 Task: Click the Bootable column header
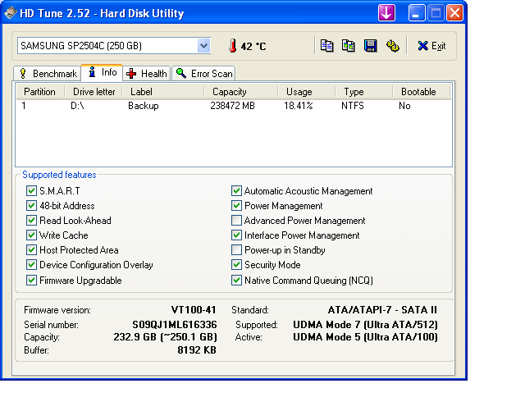[421, 92]
